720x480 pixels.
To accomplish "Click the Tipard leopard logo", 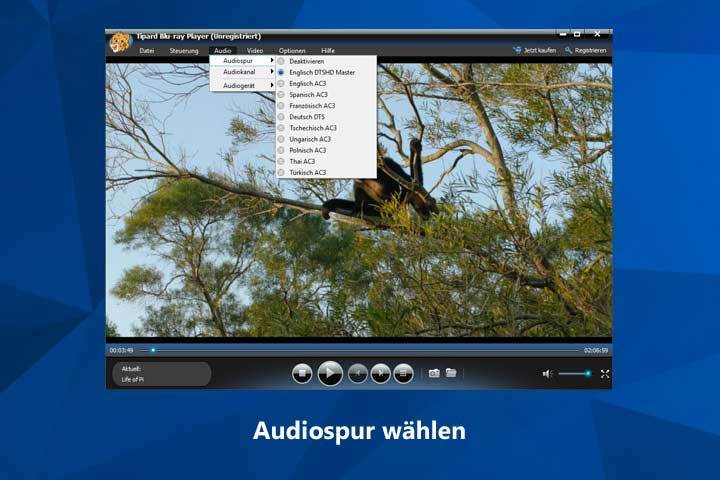I will tap(120, 43).
